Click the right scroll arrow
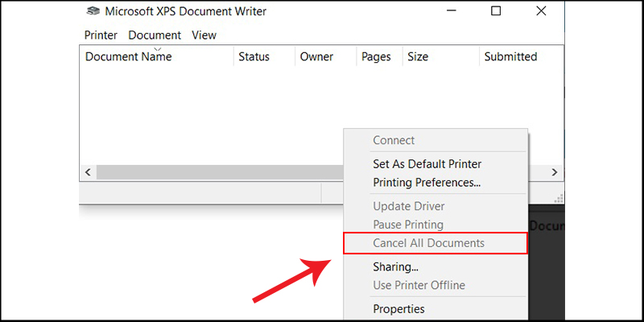Viewport: 644px width, 322px height. [555, 172]
